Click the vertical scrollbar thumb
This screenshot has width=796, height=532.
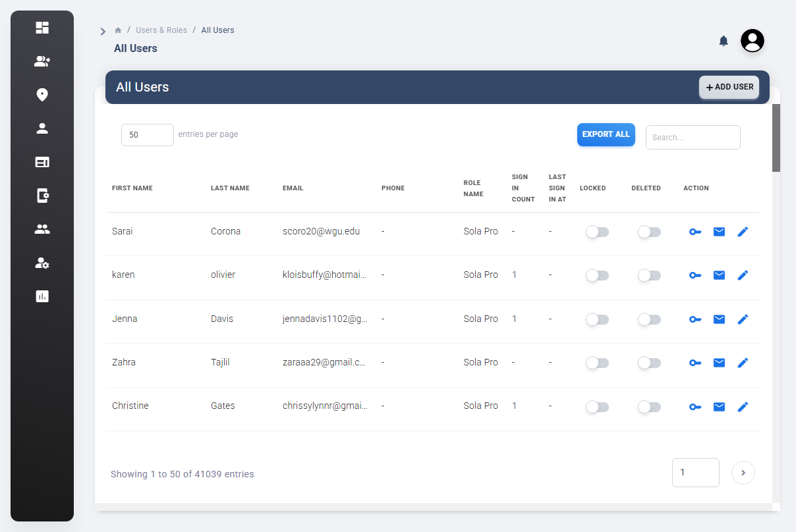pyautogui.click(x=776, y=138)
